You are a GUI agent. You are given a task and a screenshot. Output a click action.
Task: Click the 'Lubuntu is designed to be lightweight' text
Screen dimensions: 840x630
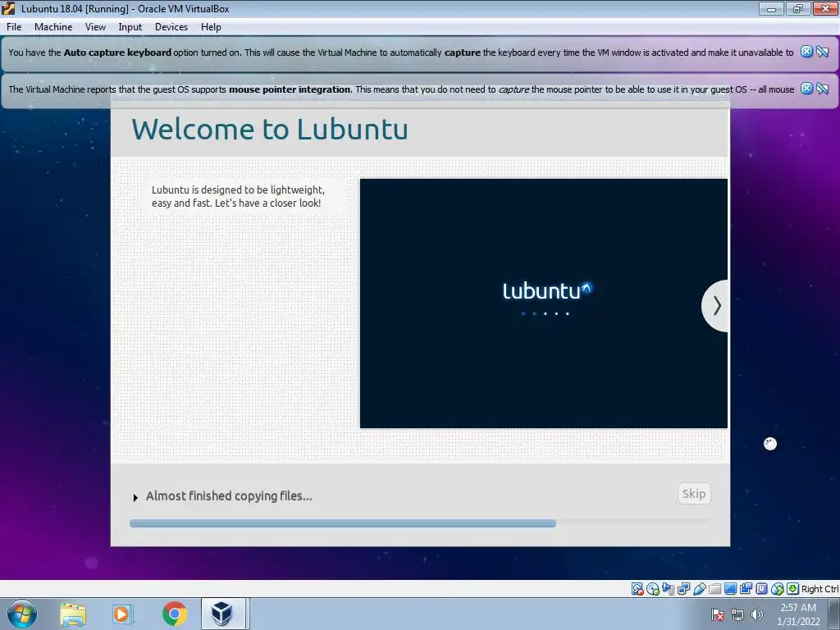pos(238,189)
